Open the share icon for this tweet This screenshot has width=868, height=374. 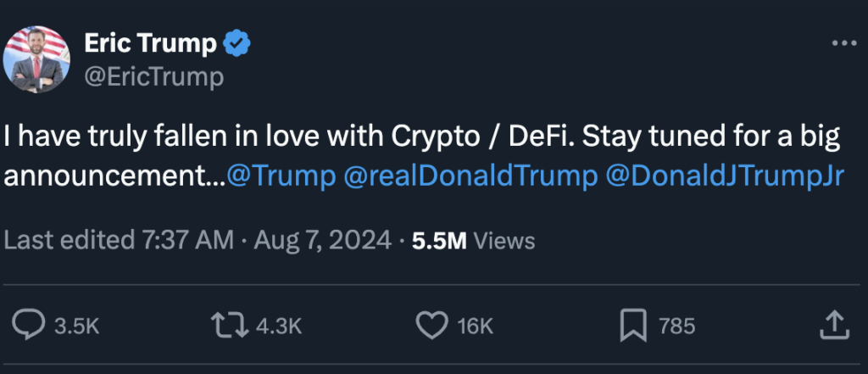pyautogui.click(x=833, y=323)
